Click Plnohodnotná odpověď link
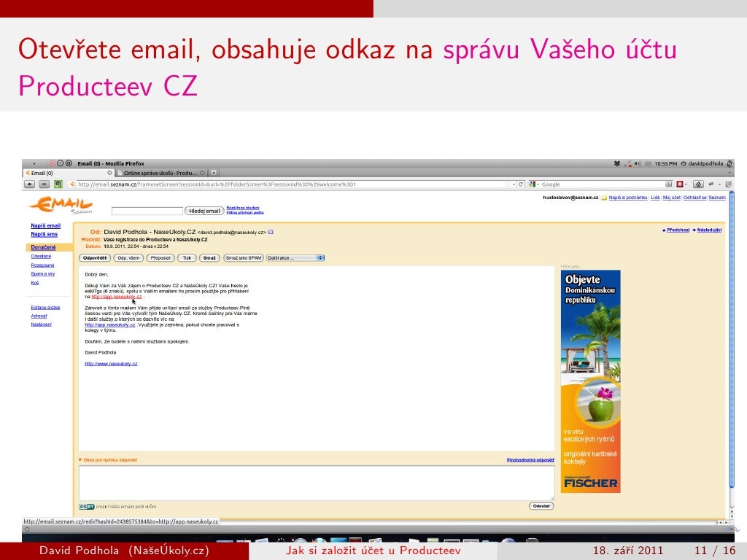 [530, 460]
